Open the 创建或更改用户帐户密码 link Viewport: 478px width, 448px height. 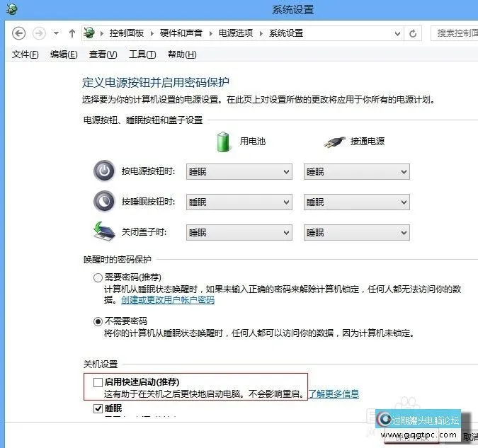(168, 300)
